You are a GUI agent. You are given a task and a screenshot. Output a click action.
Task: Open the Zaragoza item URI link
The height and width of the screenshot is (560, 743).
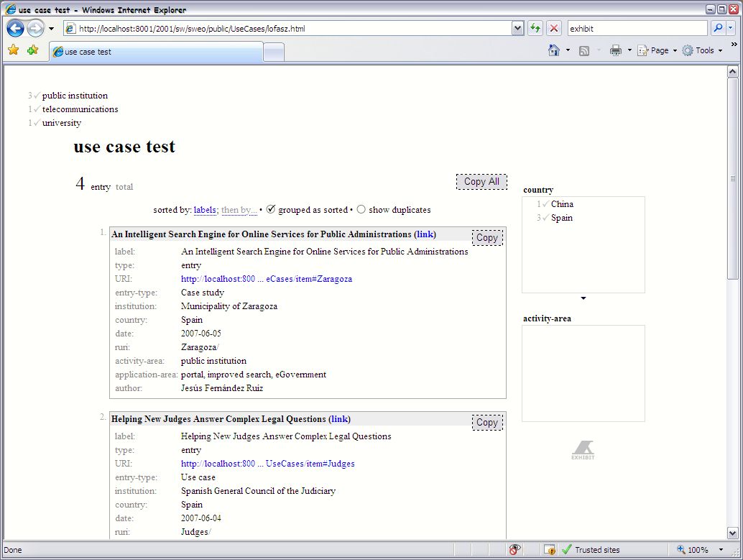[x=266, y=279]
